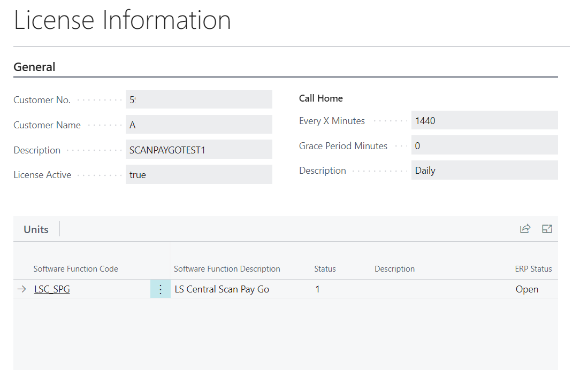
Task: Click the ERP Status column header
Action: point(533,269)
